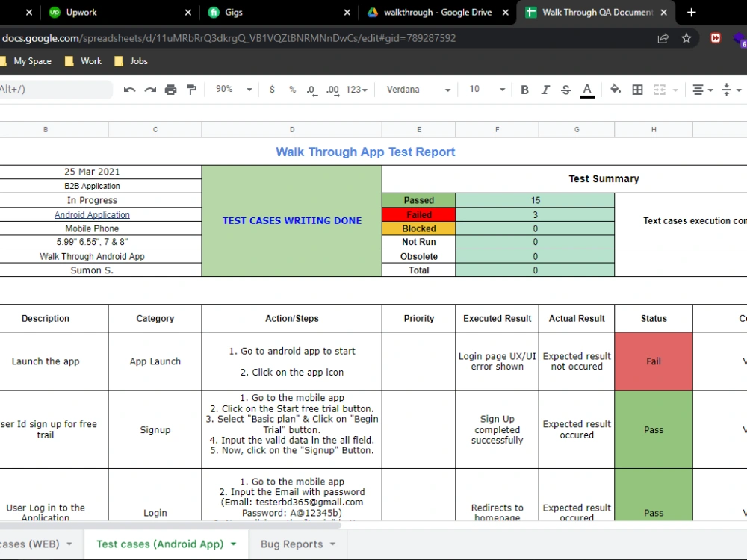Image resolution: width=747 pixels, height=560 pixels.
Task: Click the Decrease decimal places icon
Action: [x=311, y=89]
